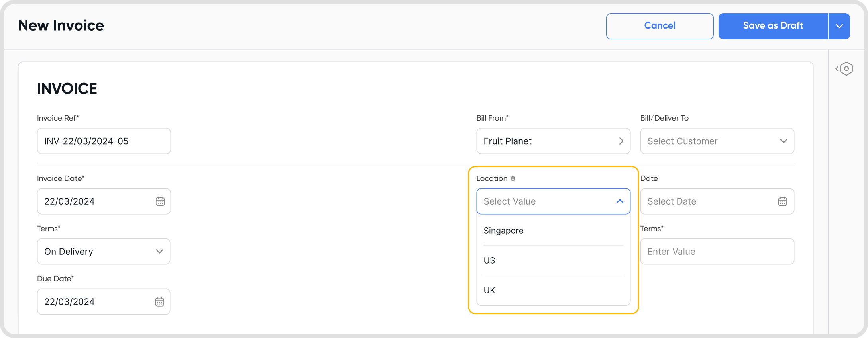Click the Save as Draft button
868x338 pixels.
click(x=773, y=26)
